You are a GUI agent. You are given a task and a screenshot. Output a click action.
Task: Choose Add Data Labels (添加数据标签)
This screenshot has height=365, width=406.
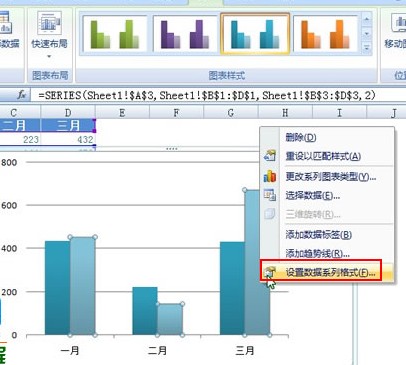pyautogui.click(x=319, y=235)
